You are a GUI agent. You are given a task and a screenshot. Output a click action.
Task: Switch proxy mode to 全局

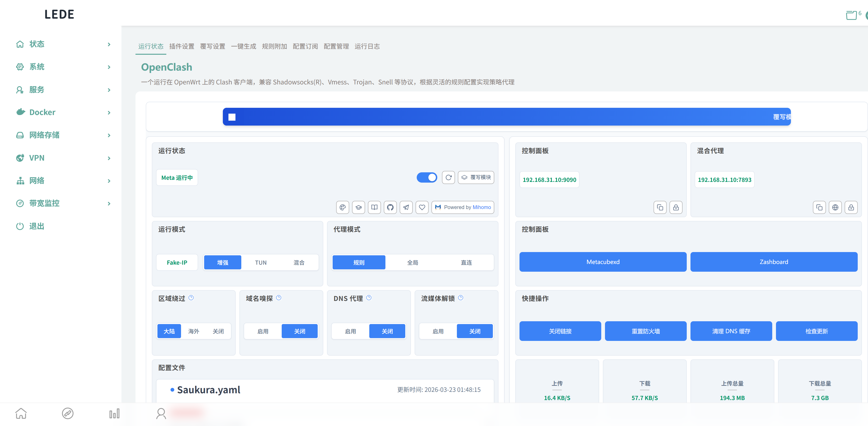point(413,262)
